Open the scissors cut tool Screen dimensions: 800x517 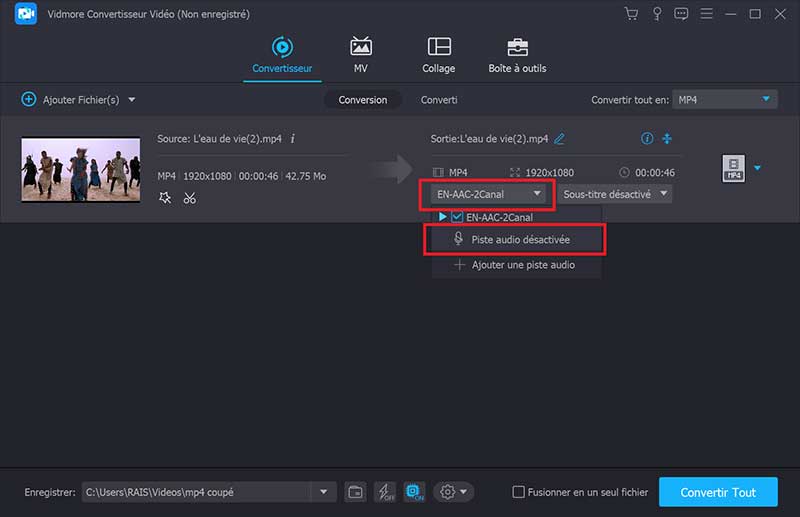click(190, 198)
